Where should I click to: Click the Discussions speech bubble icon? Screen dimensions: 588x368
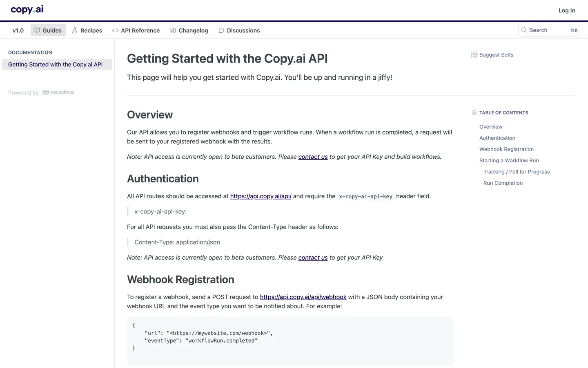click(x=221, y=30)
